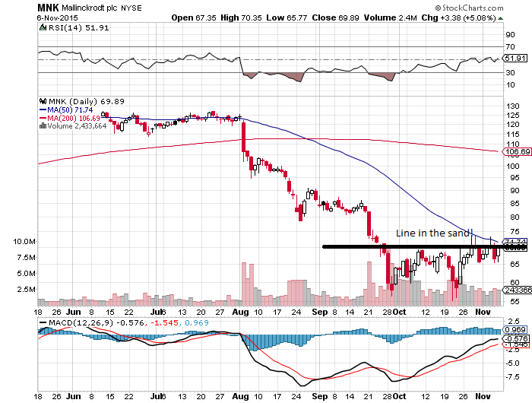
Task: Click the MACD(12,26,9) -0.576 legend label
Action: point(97,323)
